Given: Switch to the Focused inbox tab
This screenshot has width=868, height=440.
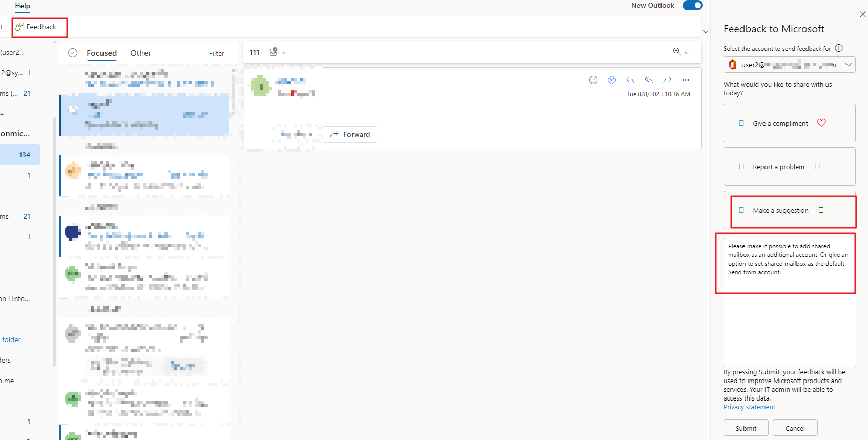Looking at the screenshot, I should [101, 53].
